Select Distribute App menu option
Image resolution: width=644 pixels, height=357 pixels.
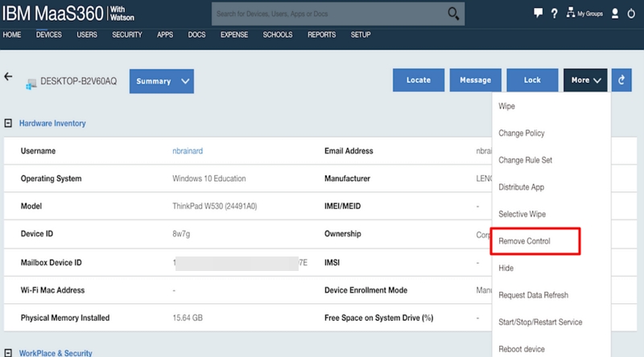point(521,187)
